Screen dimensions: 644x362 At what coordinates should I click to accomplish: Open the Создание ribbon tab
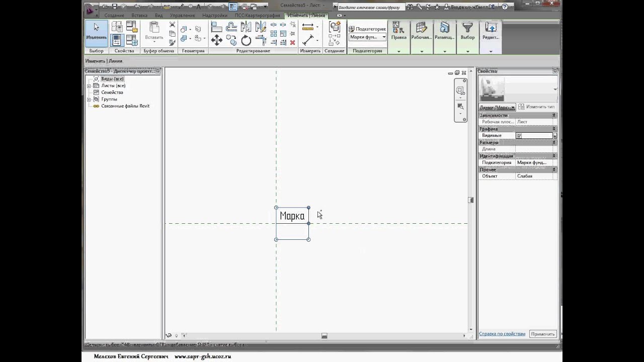(114, 16)
